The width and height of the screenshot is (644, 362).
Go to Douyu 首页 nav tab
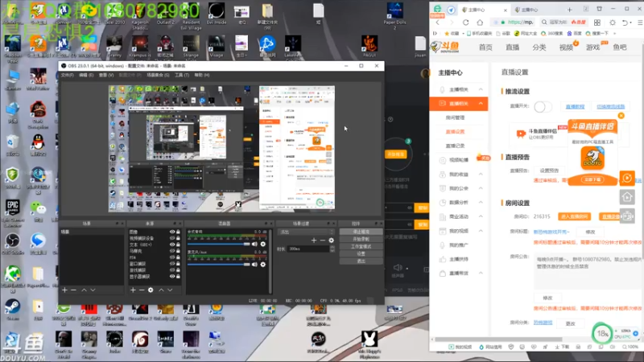click(485, 47)
